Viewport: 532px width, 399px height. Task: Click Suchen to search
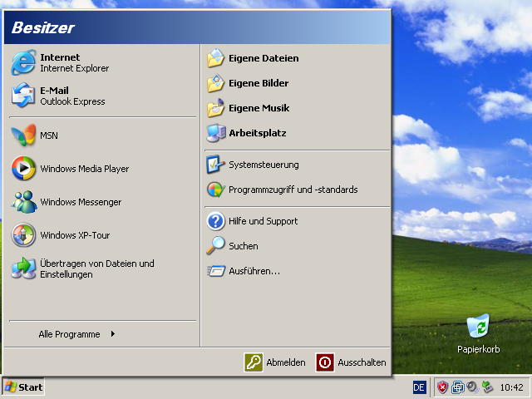[x=243, y=246]
